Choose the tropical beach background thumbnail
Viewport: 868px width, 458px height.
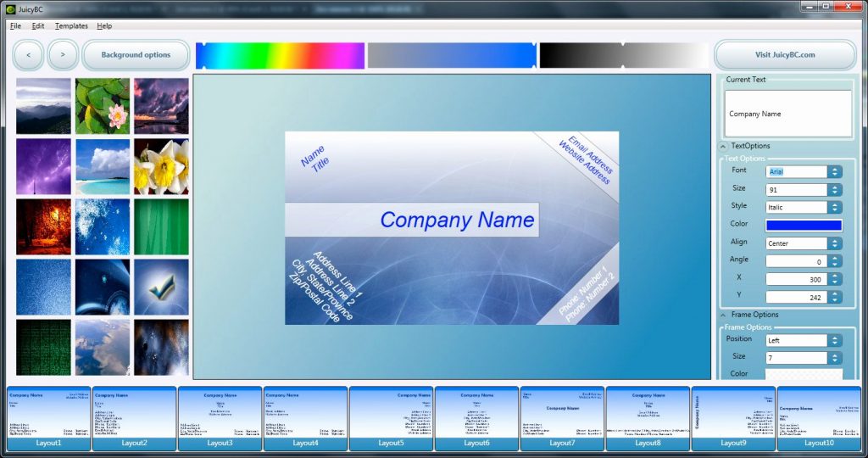(x=103, y=167)
